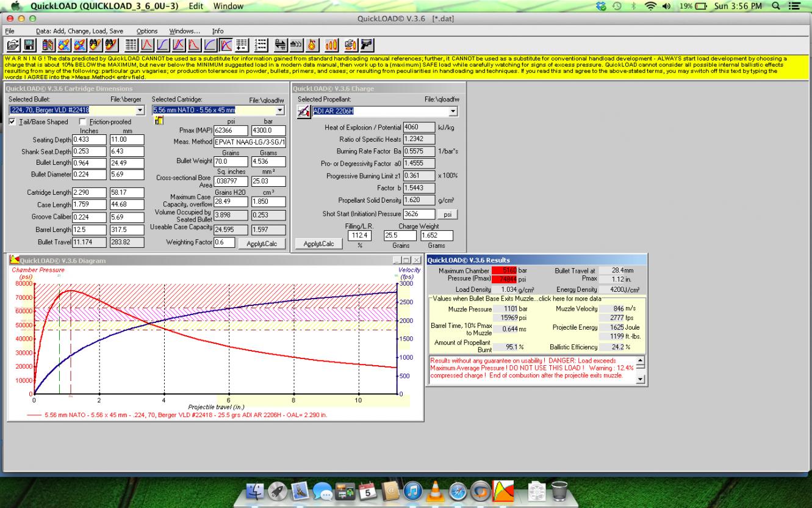Click results warning scrollbar up arrow
The height and width of the screenshot is (508, 812).
tap(640, 360)
